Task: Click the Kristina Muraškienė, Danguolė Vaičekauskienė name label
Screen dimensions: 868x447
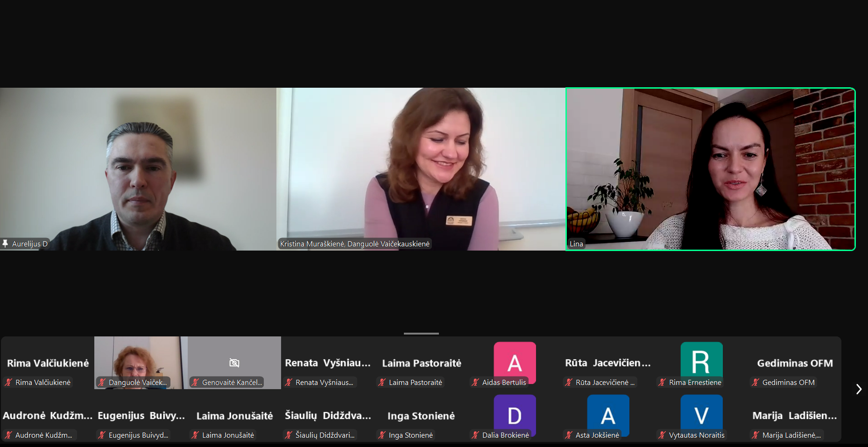Action: click(355, 244)
